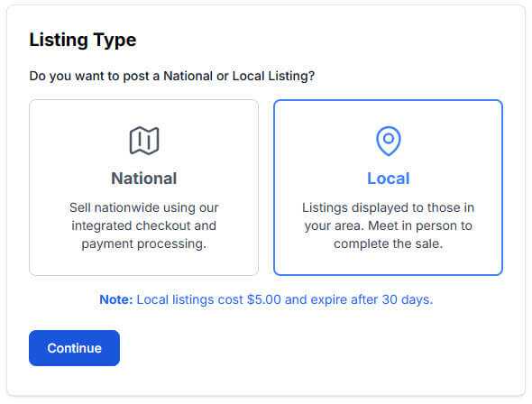This screenshot has width=532, height=404.
Task: Click "integrated checkout and" text line
Action: pos(144,225)
